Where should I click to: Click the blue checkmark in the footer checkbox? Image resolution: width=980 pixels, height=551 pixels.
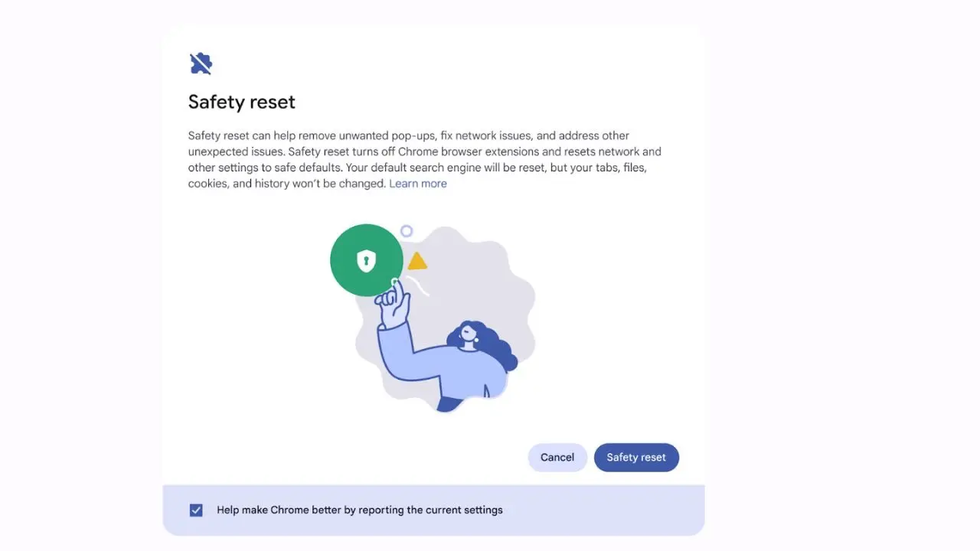[x=196, y=510]
